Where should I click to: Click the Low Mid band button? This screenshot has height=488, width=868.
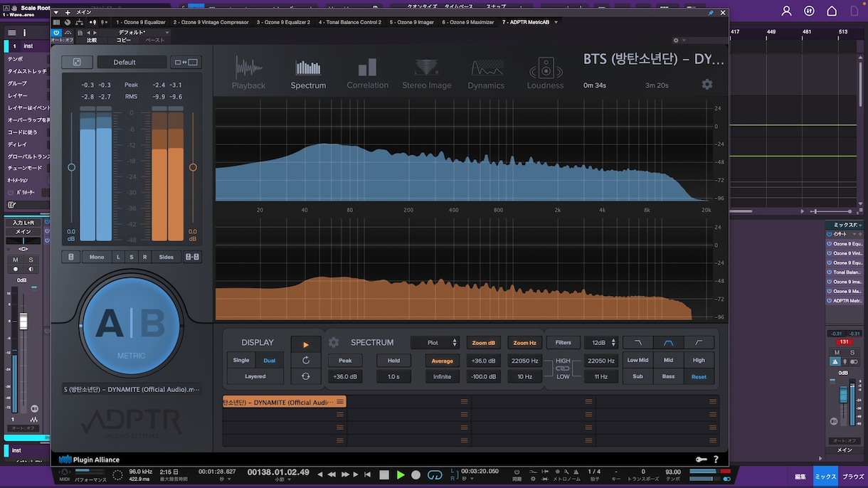(x=638, y=360)
